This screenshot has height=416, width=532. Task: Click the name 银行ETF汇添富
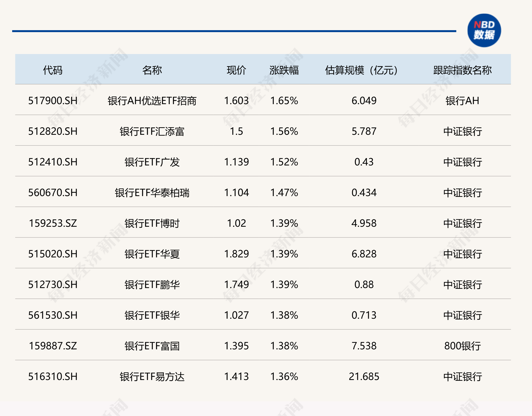click(152, 131)
